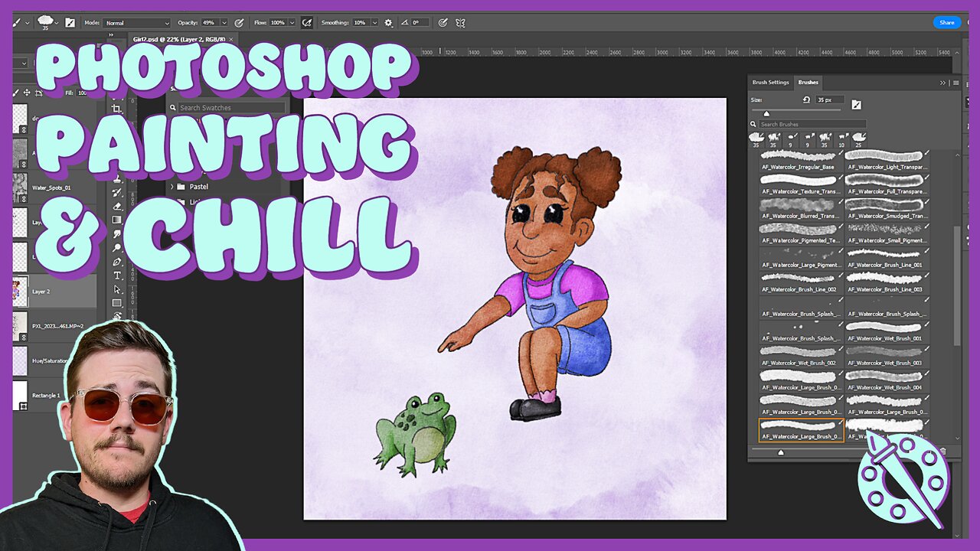This screenshot has width=980, height=551.
Task: Select the Eraser tool
Action: pos(117,206)
